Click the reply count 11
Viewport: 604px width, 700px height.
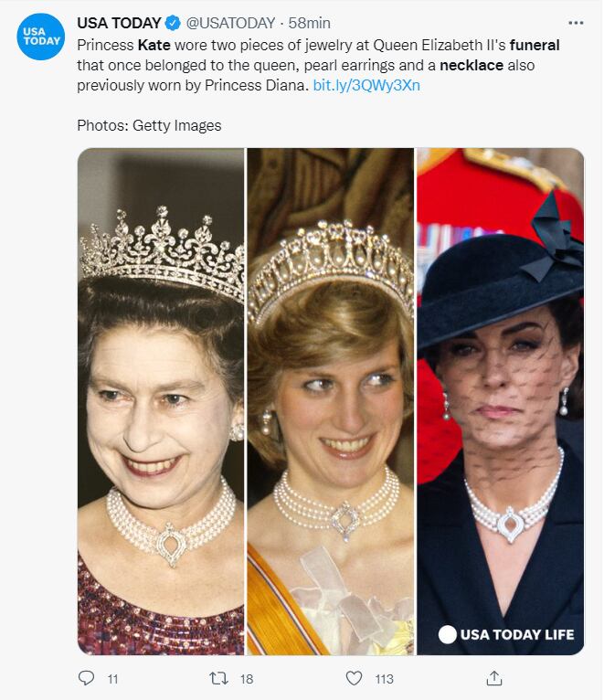tap(112, 679)
